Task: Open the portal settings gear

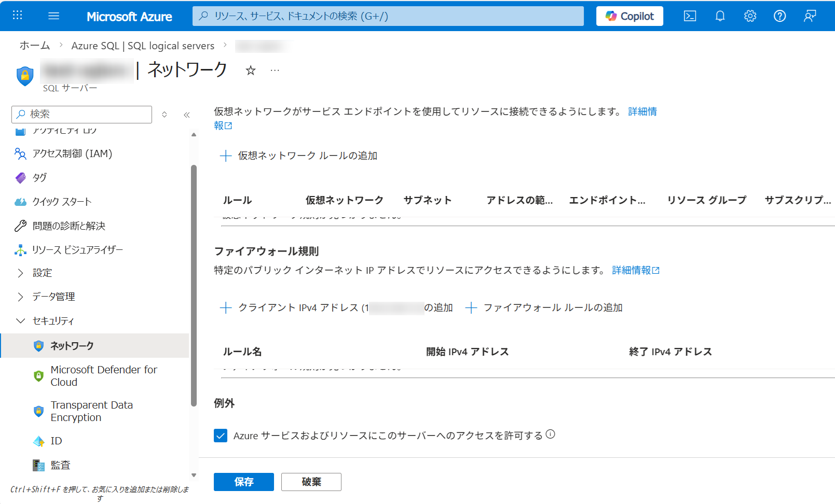Action: [x=750, y=16]
